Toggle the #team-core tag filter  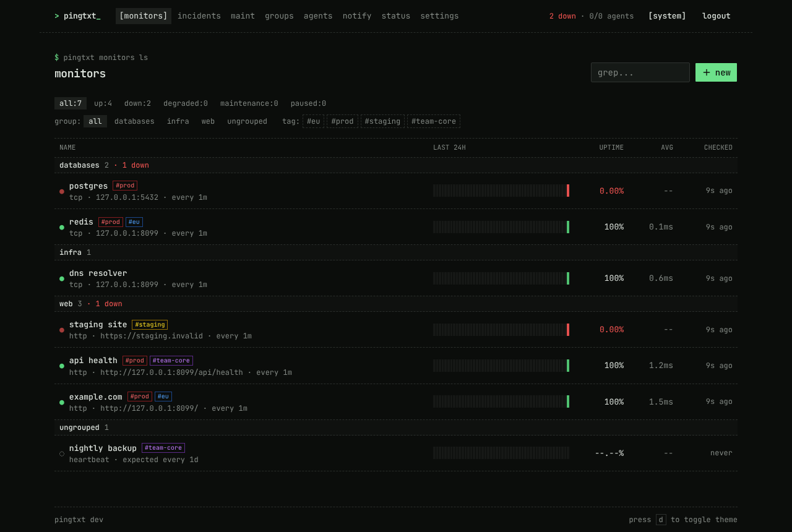click(x=434, y=121)
